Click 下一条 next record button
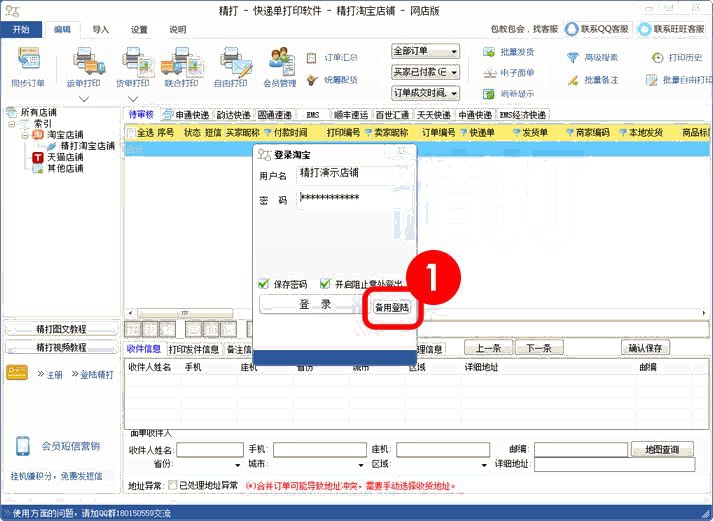 (x=539, y=348)
